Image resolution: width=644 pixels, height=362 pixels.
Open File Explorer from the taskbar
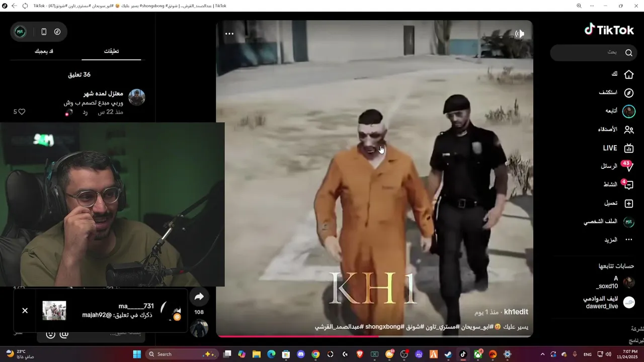[257, 354]
